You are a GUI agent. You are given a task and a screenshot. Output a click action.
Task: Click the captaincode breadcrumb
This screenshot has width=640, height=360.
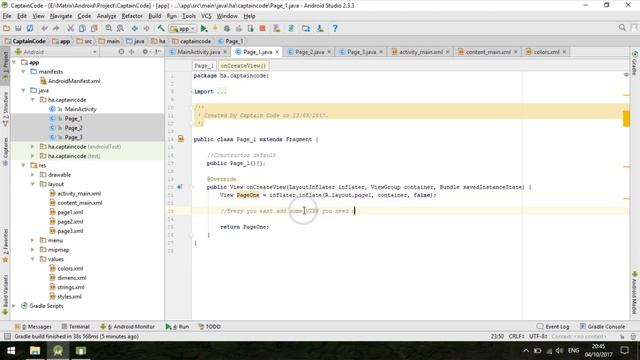(x=191, y=41)
